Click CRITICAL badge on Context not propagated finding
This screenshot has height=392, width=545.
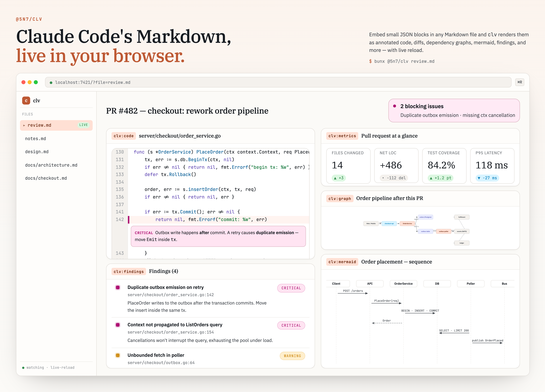291,325
